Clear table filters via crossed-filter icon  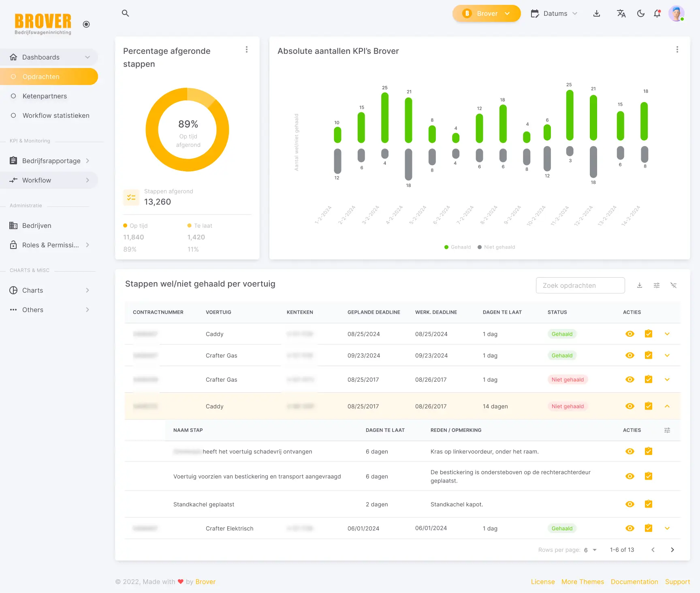(x=674, y=285)
